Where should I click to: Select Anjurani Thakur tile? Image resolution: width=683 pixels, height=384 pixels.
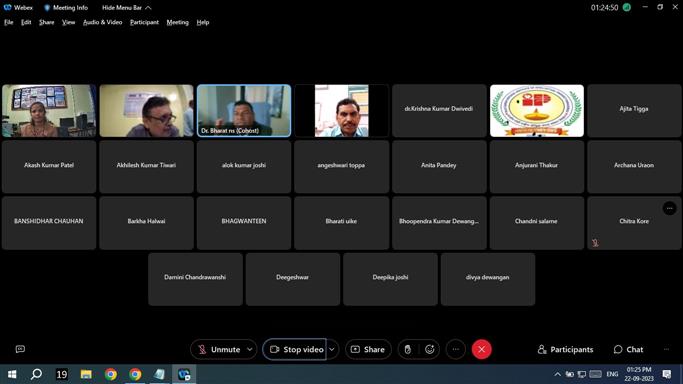537,167
